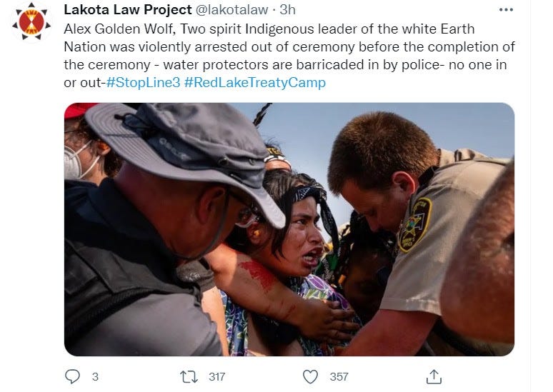This screenshot has width=553, height=392.
Task: Click the reply speech bubble icon
Action: coord(73,376)
